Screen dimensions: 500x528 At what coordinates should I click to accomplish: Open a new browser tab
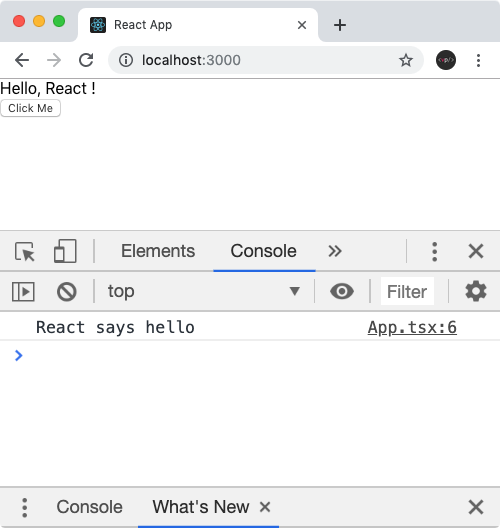tap(340, 25)
